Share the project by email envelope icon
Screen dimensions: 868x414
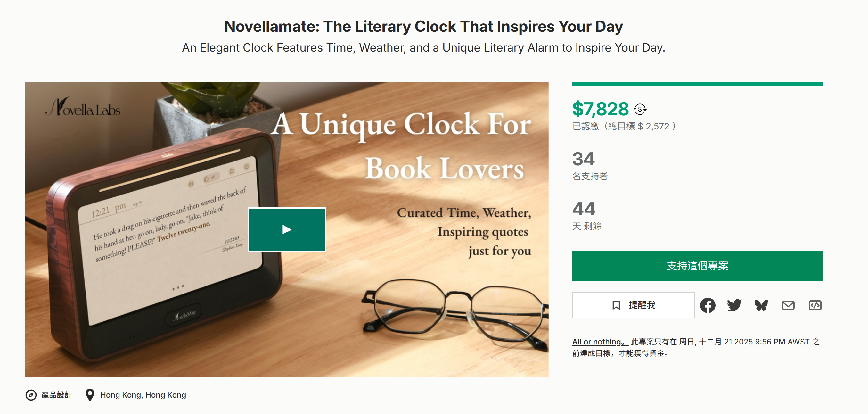[x=788, y=305]
